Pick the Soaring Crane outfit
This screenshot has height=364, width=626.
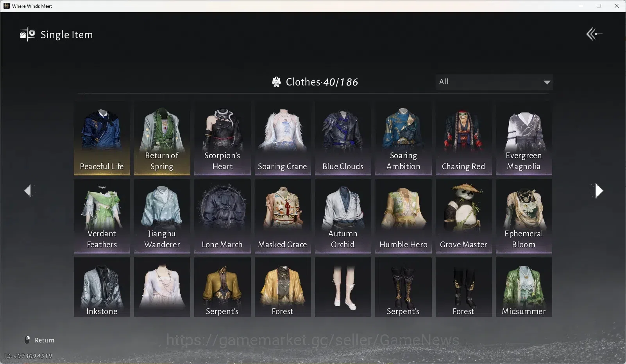(x=283, y=138)
